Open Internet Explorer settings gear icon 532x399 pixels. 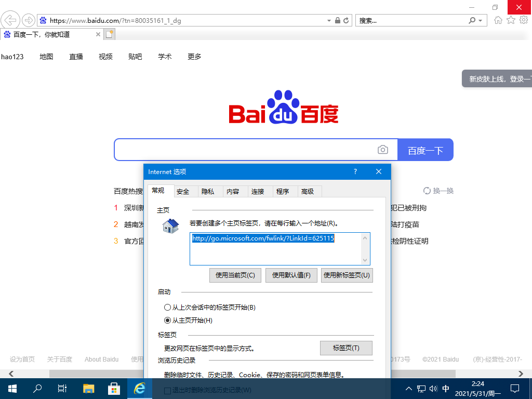coord(524,20)
